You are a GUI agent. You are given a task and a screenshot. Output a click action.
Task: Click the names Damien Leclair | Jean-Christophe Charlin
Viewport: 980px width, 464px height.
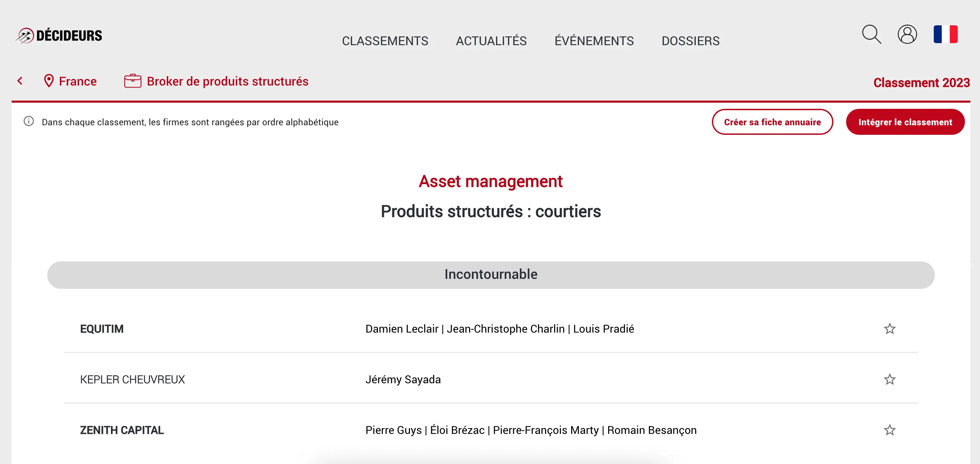tap(465, 328)
